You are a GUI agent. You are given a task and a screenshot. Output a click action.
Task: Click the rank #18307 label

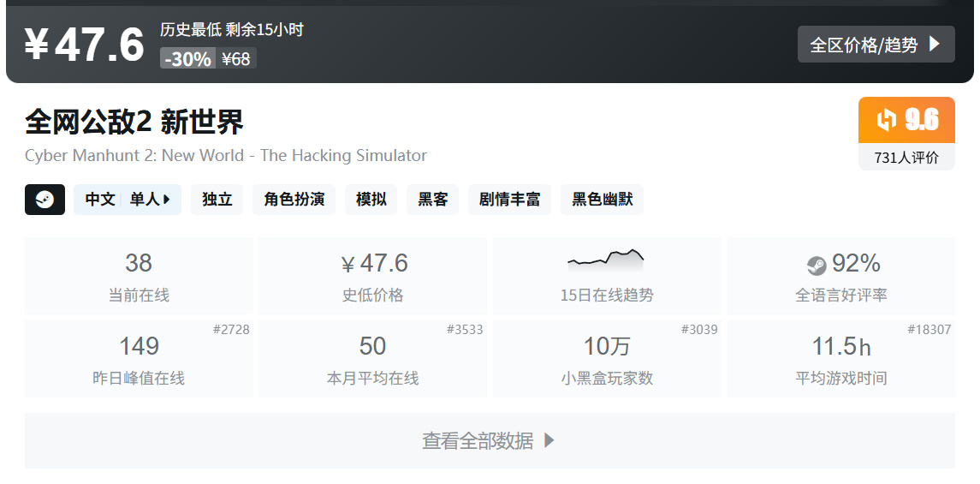930,330
